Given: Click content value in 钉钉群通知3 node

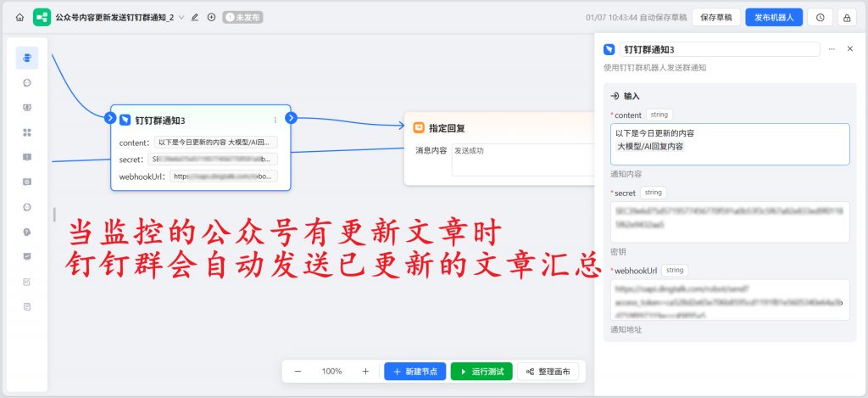Looking at the screenshot, I should (216, 143).
